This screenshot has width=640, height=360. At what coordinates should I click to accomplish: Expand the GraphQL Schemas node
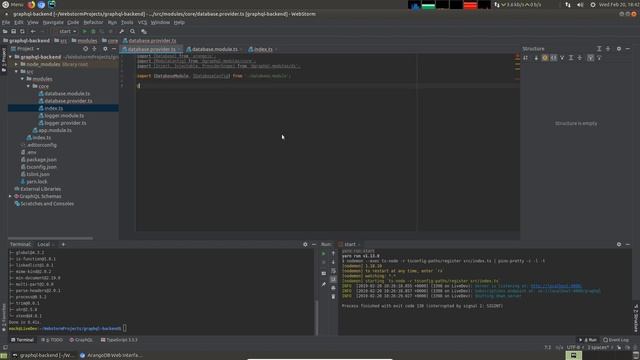pos(11,196)
